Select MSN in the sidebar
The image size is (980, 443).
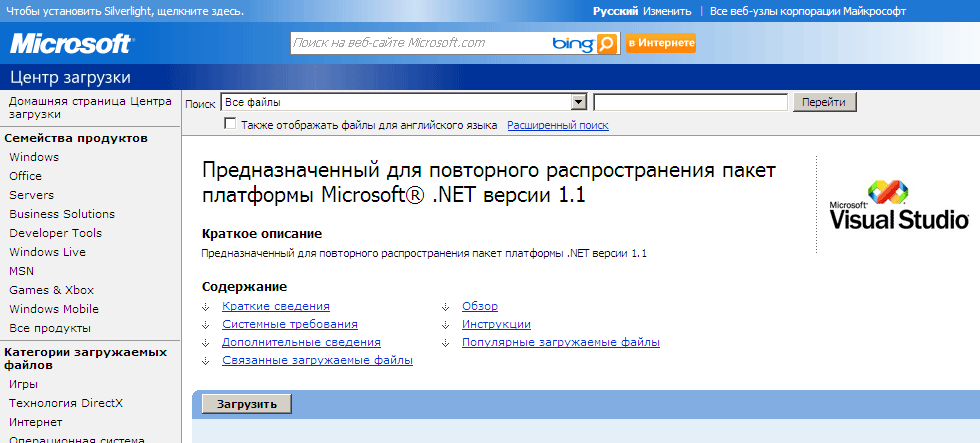tap(21, 271)
